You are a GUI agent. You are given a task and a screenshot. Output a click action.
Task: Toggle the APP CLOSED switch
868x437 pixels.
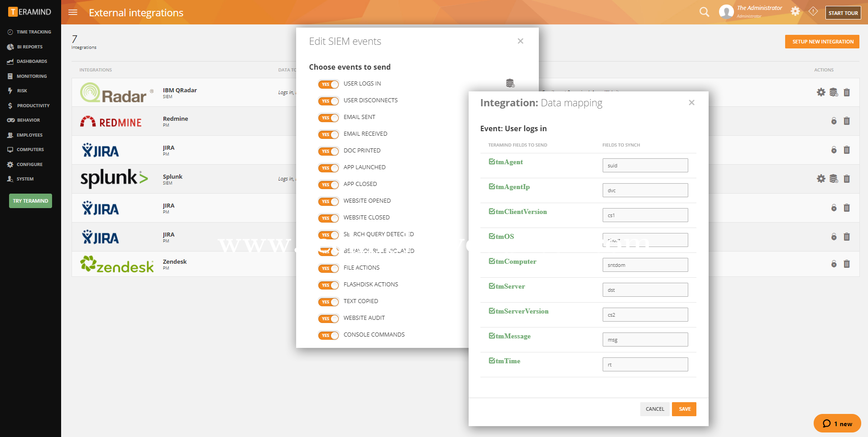[328, 185]
